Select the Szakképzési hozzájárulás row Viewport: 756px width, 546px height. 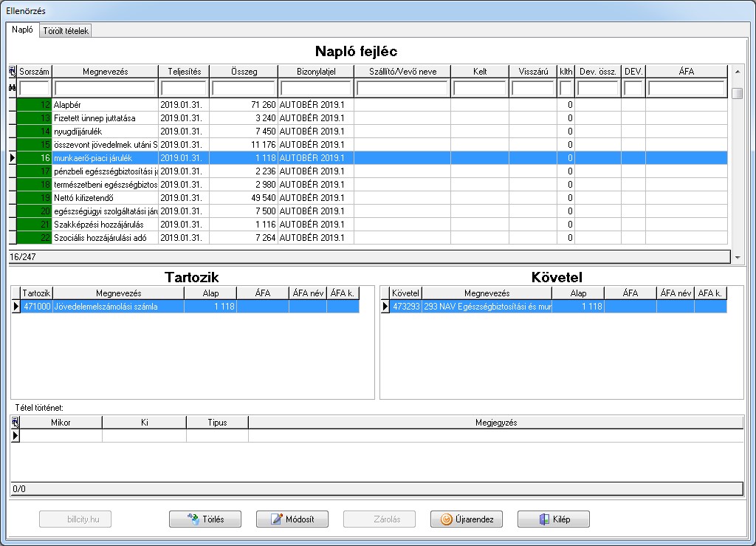click(368, 225)
